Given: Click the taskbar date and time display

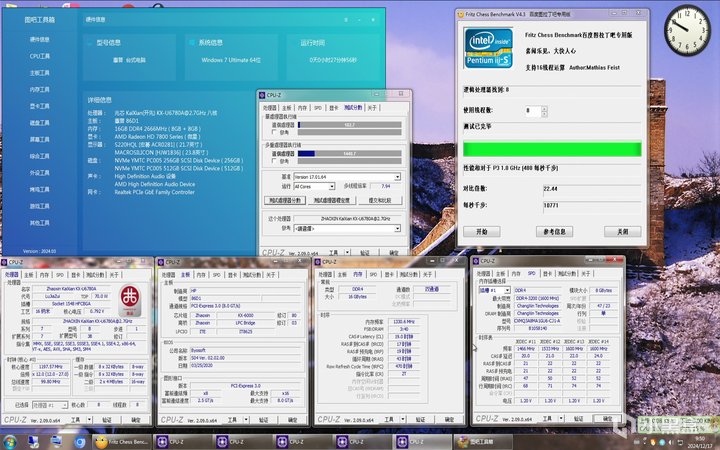Looking at the screenshot, I should pos(700,442).
